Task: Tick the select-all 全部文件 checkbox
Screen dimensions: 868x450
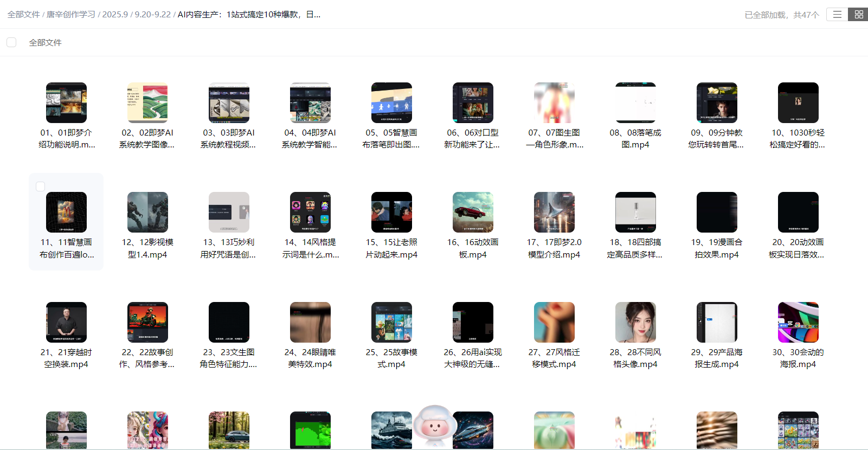Action: coord(11,42)
